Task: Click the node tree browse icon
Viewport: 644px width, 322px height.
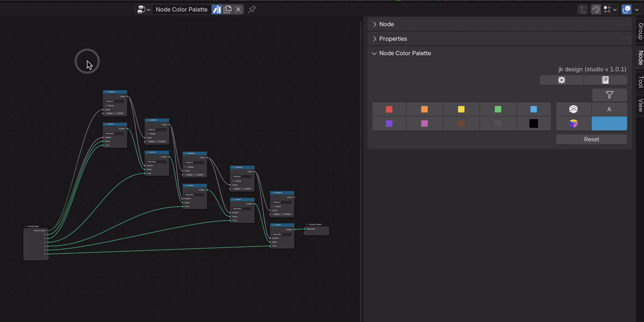Action: click(x=144, y=10)
